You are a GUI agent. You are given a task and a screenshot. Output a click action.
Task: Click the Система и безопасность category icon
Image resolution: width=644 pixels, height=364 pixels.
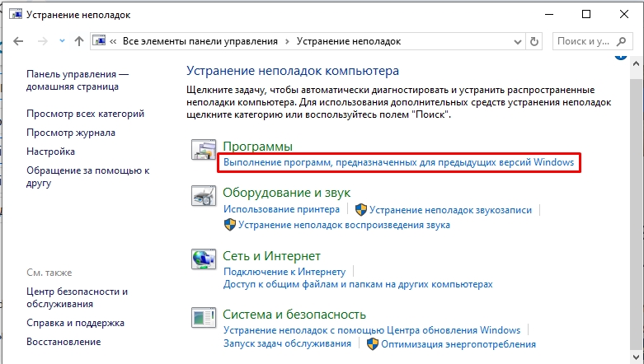204,318
